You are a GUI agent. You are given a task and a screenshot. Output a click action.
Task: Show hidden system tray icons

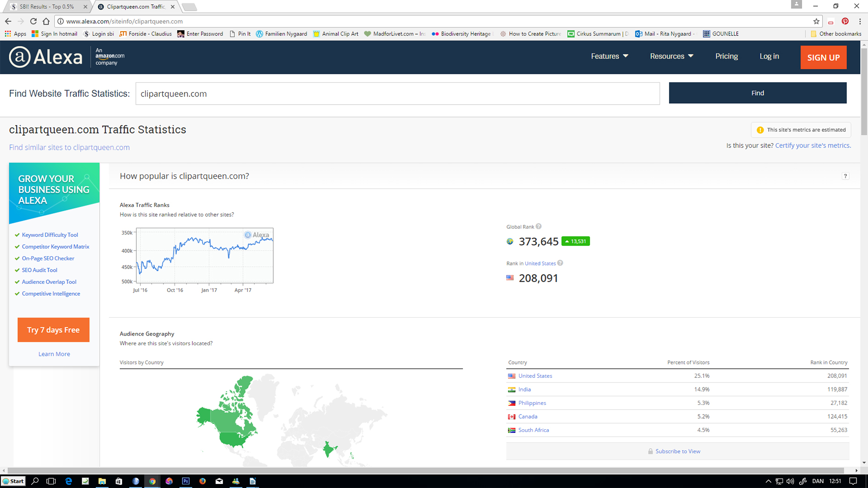[x=768, y=481]
